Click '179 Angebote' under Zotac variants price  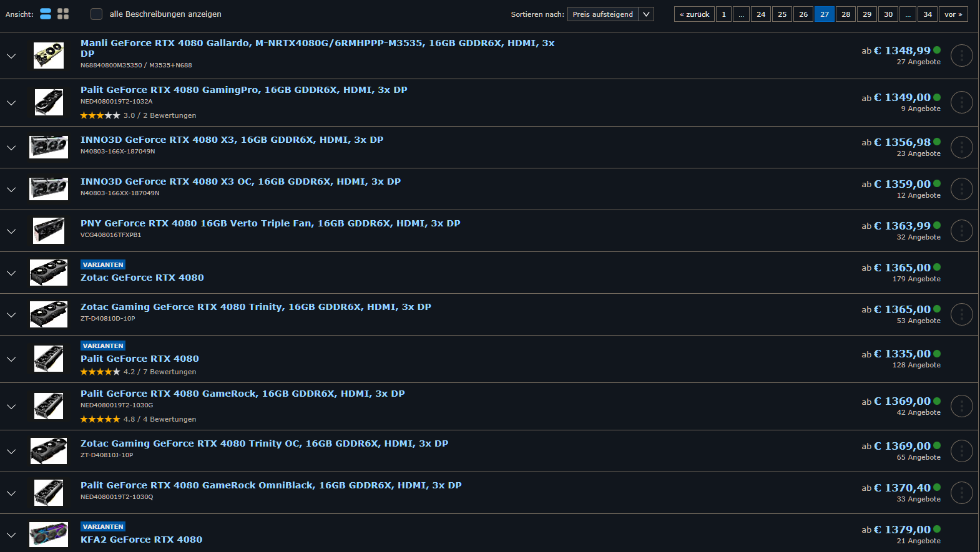tap(916, 279)
